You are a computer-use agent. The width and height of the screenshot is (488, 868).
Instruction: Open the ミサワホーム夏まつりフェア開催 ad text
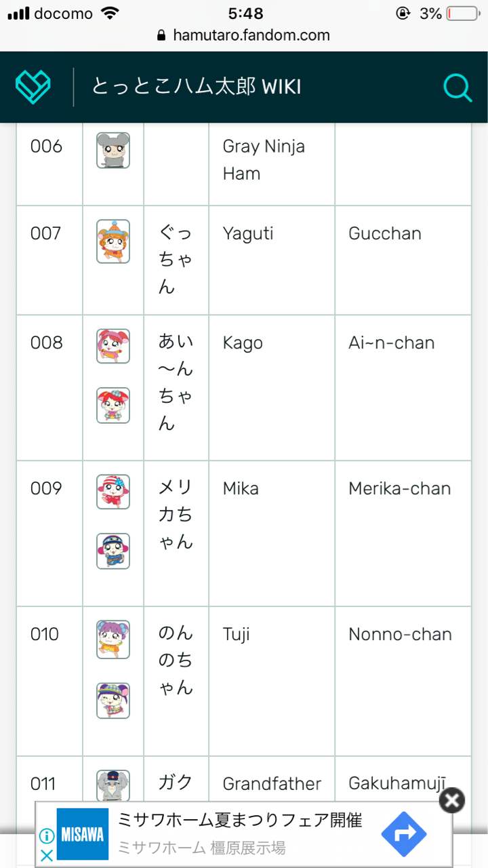[x=240, y=821]
